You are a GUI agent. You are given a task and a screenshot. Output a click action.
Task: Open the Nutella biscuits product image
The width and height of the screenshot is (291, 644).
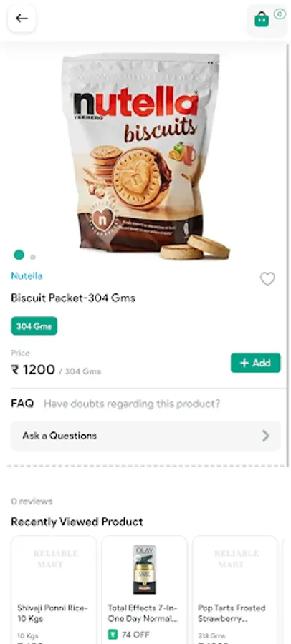[x=145, y=155]
